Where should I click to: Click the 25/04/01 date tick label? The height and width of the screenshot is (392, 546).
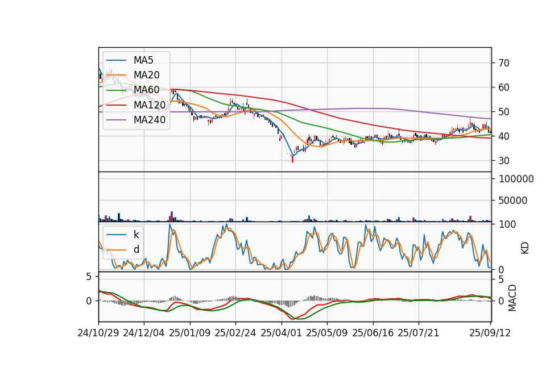pos(282,333)
